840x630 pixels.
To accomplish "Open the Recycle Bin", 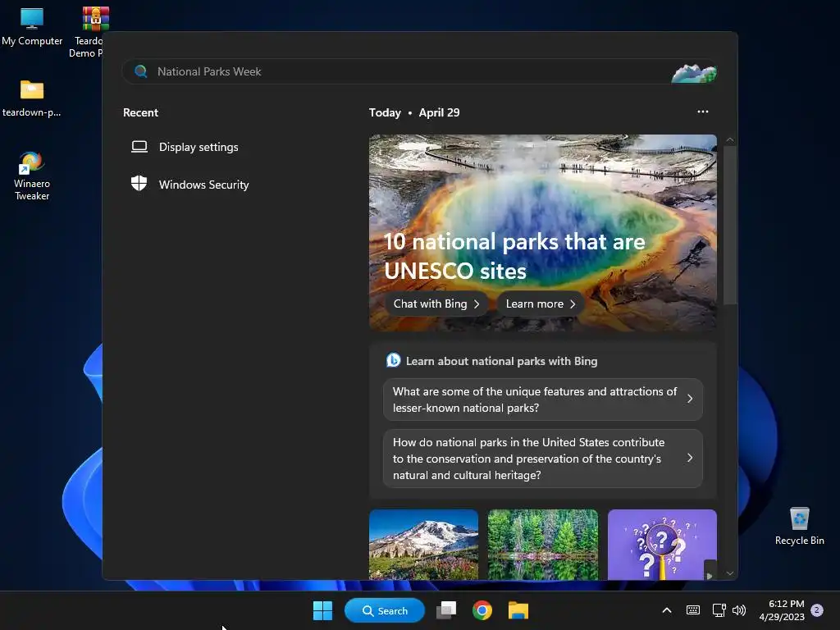I will click(x=799, y=526).
